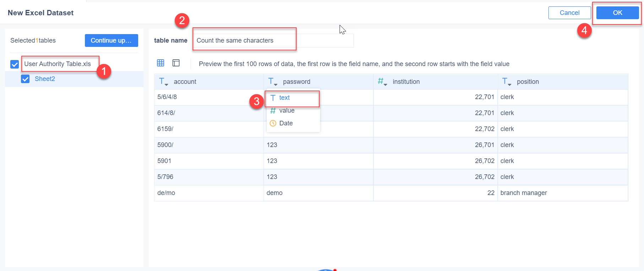Image resolution: width=644 pixels, height=271 pixels.
Task: Click the text type icon in dropdown
Action: 273,98
